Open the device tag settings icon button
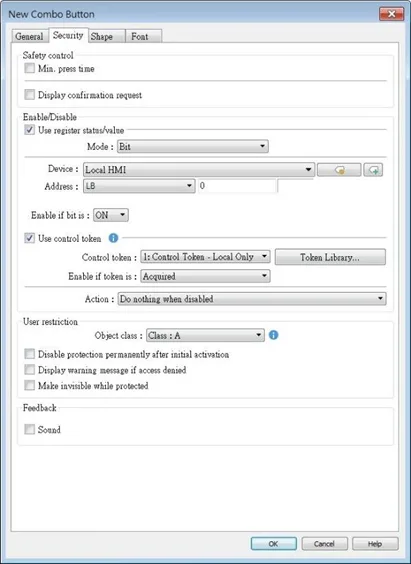 (x=339, y=170)
